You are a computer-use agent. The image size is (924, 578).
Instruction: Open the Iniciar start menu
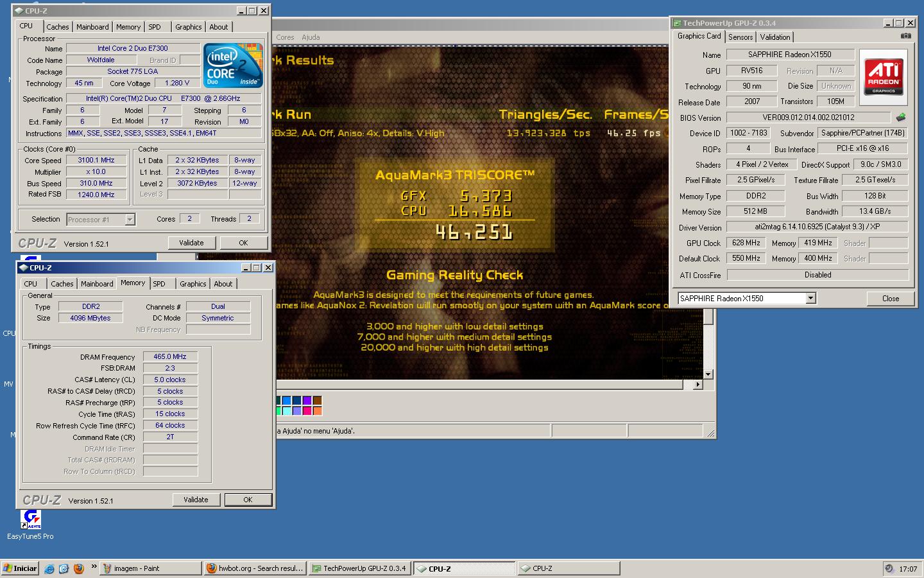pyautogui.click(x=21, y=568)
